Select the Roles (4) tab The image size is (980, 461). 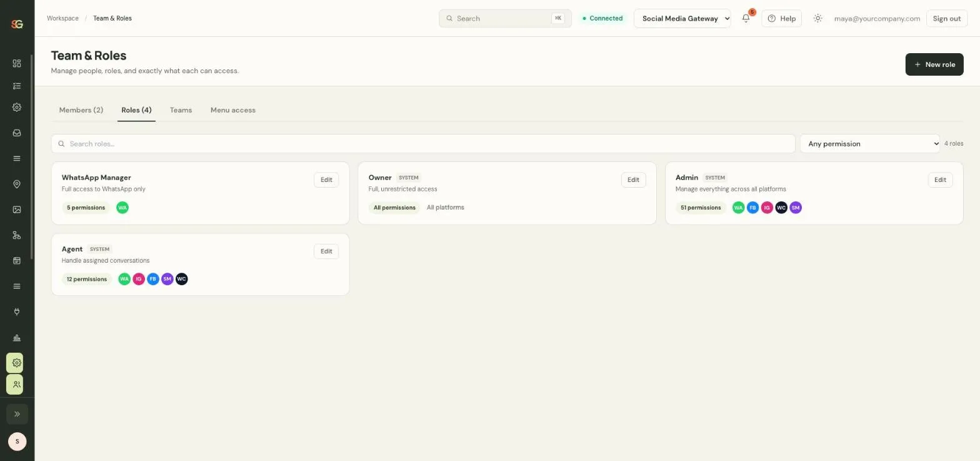(x=136, y=110)
